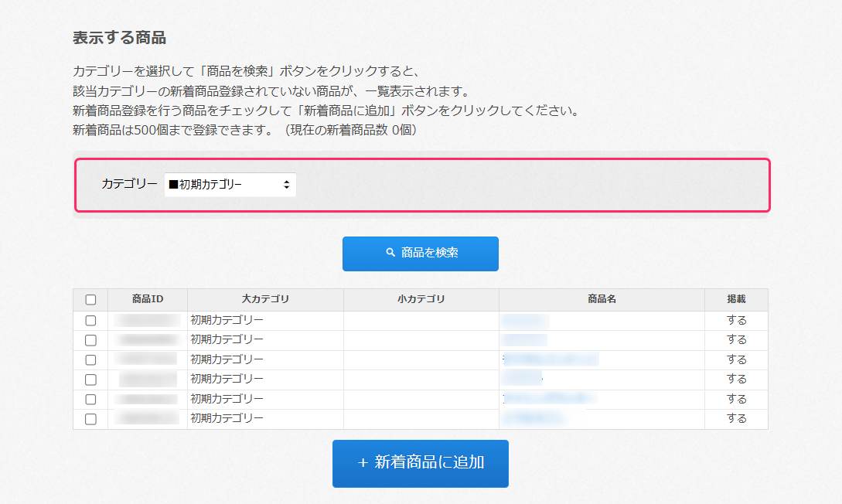Click the 商品ID column header

148,300
